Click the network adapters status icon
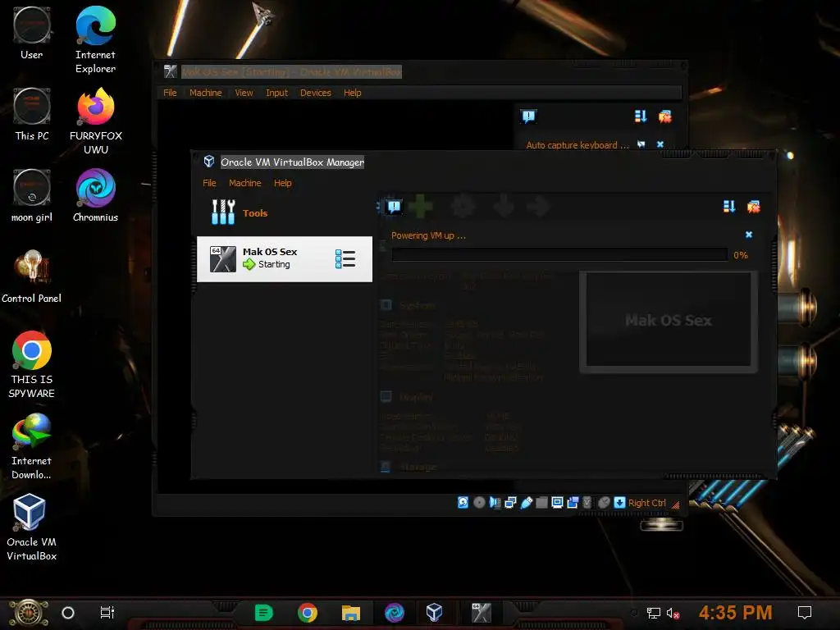This screenshot has width=840, height=630. pyautogui.click(x=510, y=502)
